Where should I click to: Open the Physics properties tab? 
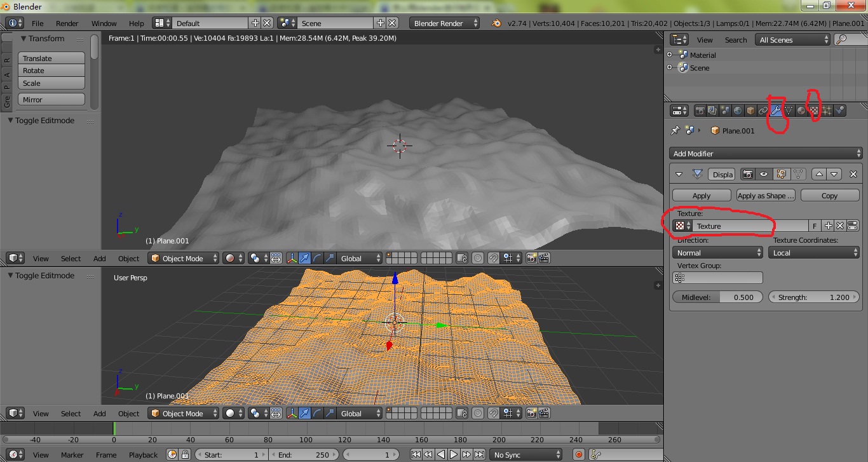840,111
